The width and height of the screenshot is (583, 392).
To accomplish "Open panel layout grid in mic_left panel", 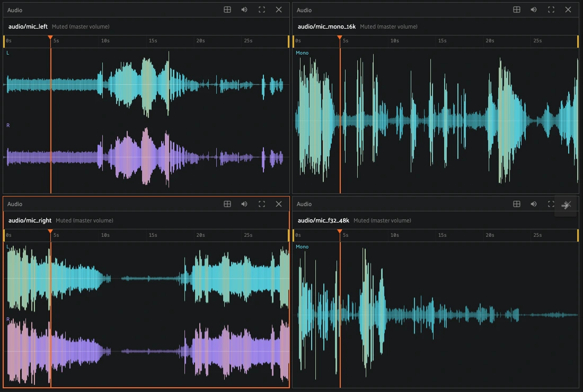I will coord(227,10).
